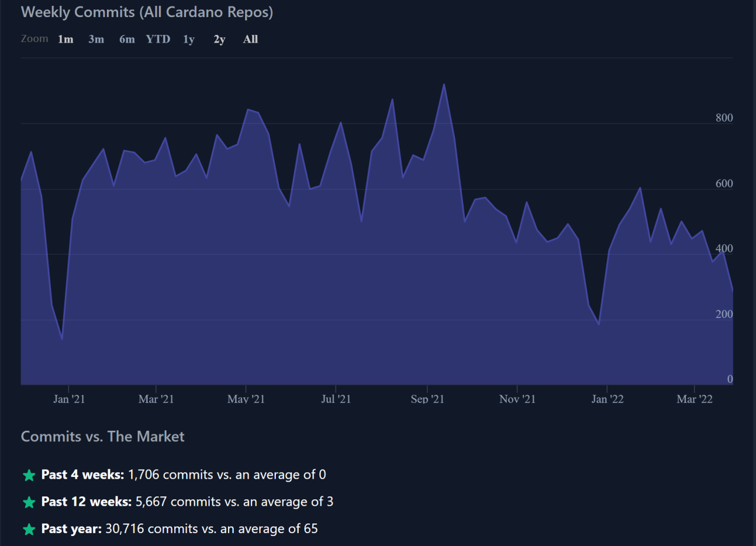
Task: Click the Mar '22 label on the x-axis
Action: [695, 399]
